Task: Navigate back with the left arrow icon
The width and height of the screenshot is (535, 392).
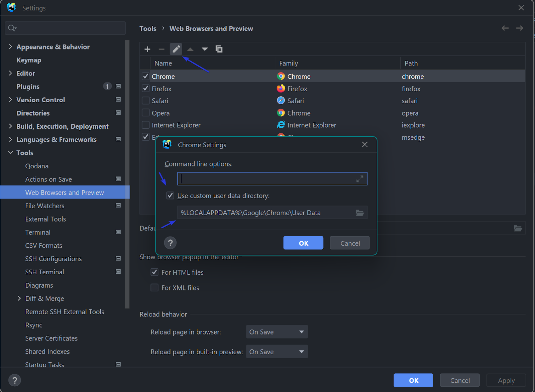Action: (505, 28)
